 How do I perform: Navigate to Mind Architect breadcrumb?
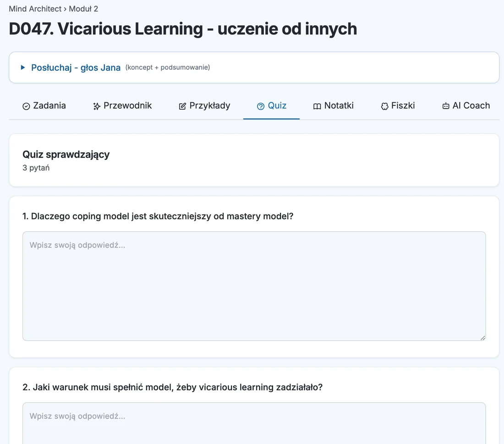[x=35, y=9]
